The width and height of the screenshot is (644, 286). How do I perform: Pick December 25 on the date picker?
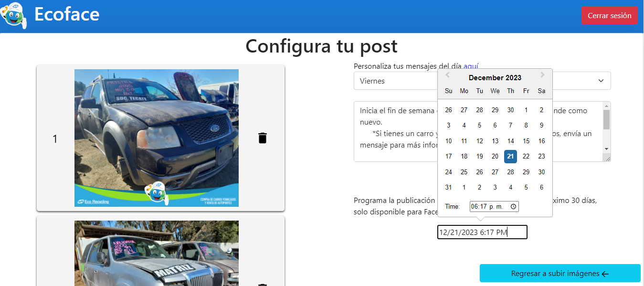(464, 172)
